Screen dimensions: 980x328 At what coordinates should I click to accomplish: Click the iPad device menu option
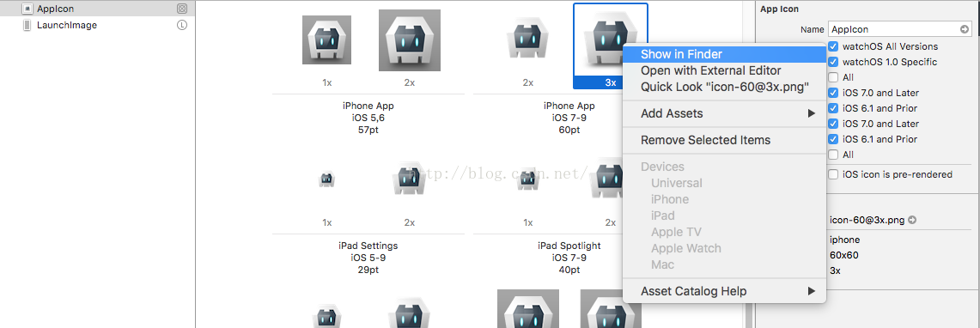(x=662, y=216)
